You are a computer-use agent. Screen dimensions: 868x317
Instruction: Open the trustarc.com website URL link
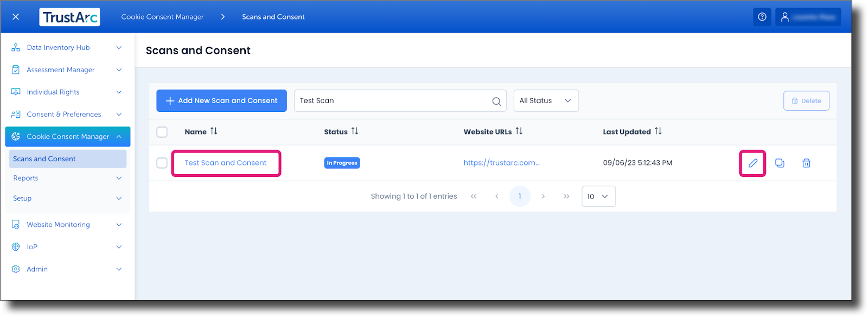point(501,163)
